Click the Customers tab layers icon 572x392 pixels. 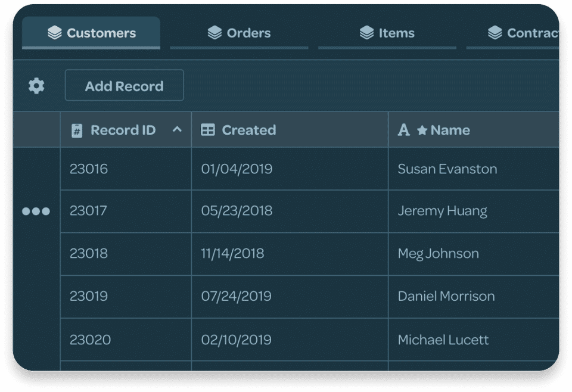(55, 33)
